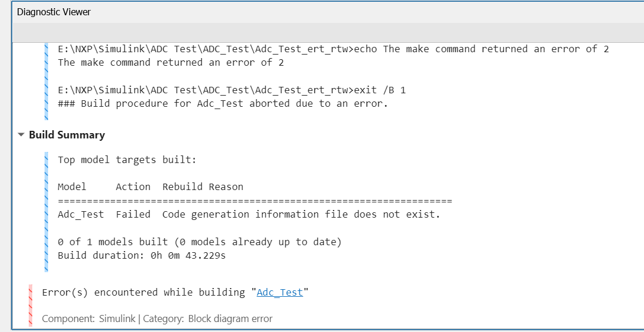The height and width of the screenshot is (332, 644).
Task: Open the Adc_Test model link
Action: tap(280, 292)
